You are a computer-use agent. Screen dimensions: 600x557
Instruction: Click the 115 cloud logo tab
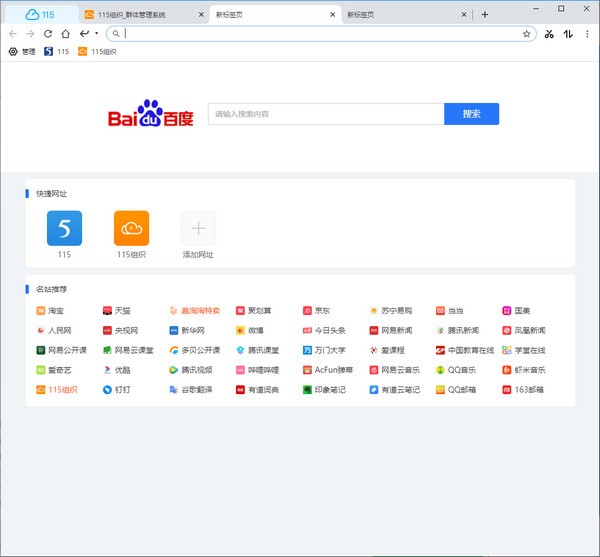click(x=40, y=15)
